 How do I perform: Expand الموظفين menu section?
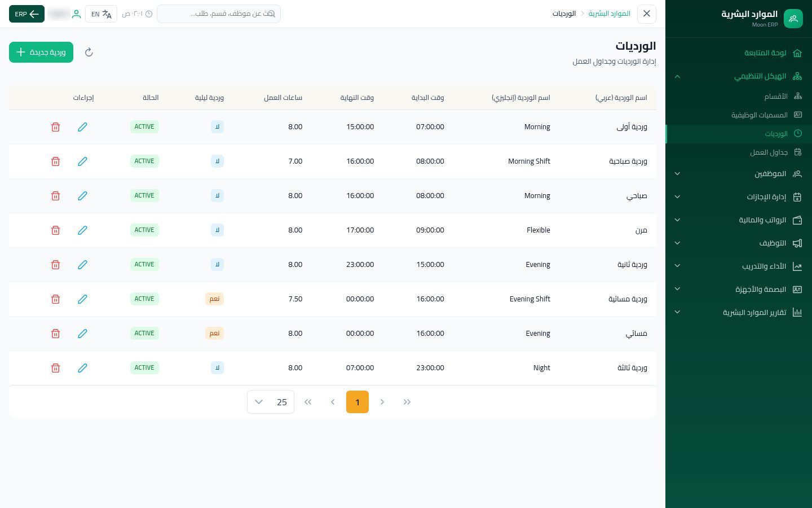click(739, 174)
